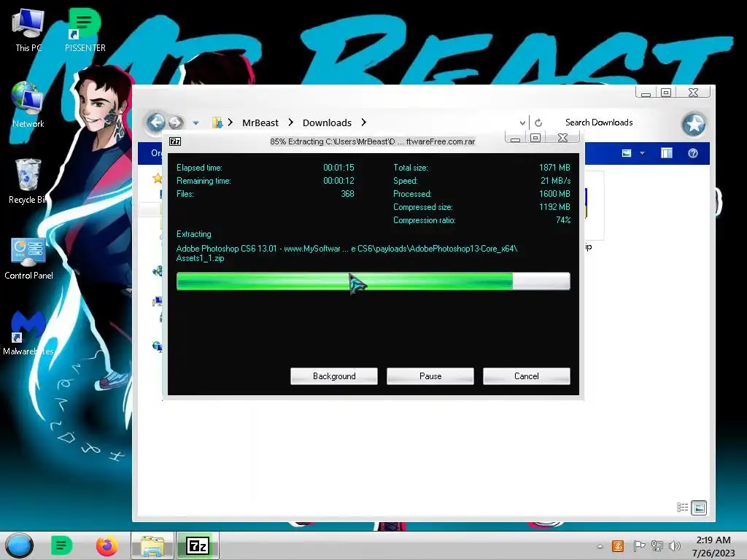Viewport: 747px width, 560px height.
Task: Open network tray icon
Action: tap(657, 545)
